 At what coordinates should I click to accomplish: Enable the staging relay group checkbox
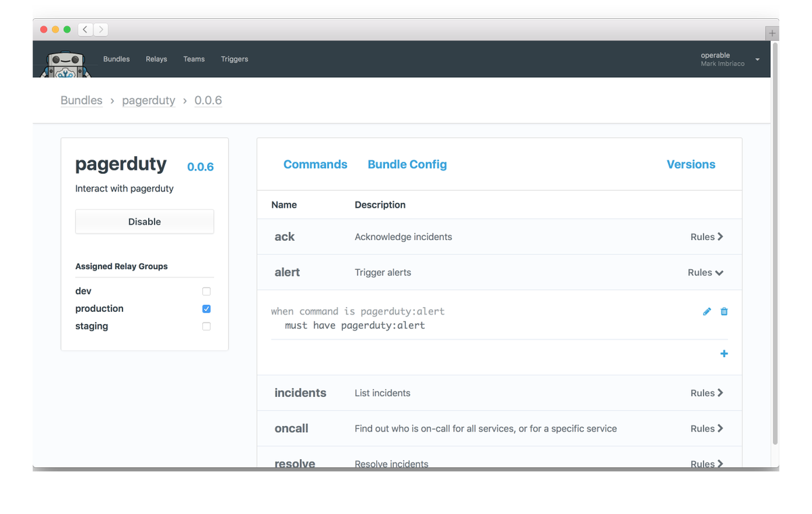click(206, 327)
